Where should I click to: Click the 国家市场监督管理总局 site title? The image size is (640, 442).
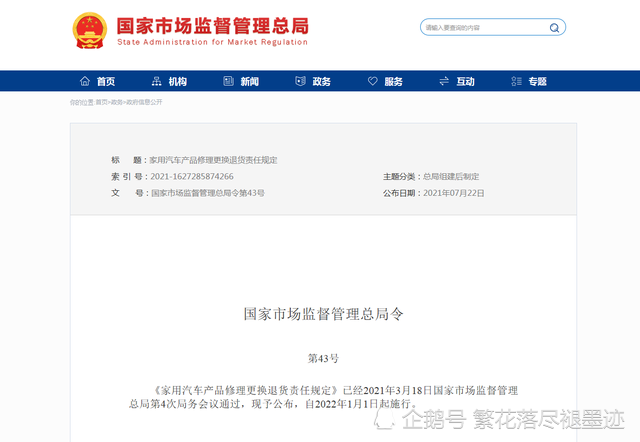tap(213, 26)
